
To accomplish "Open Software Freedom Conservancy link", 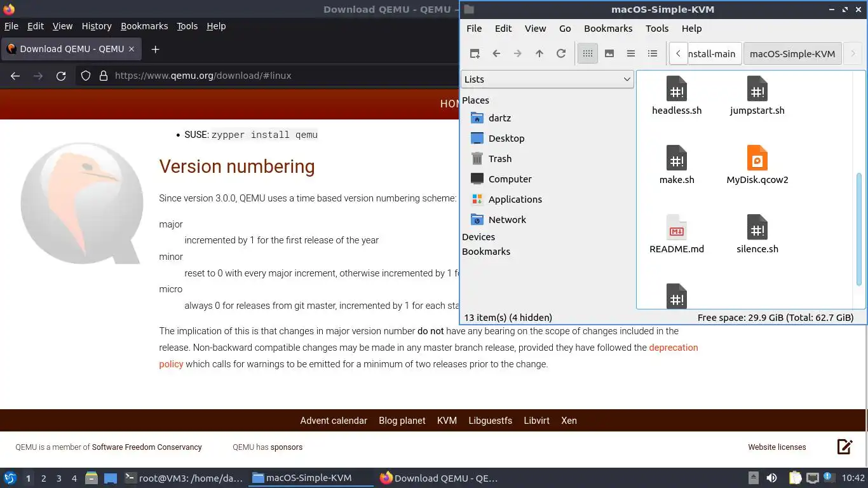I will tap(147, 447).
